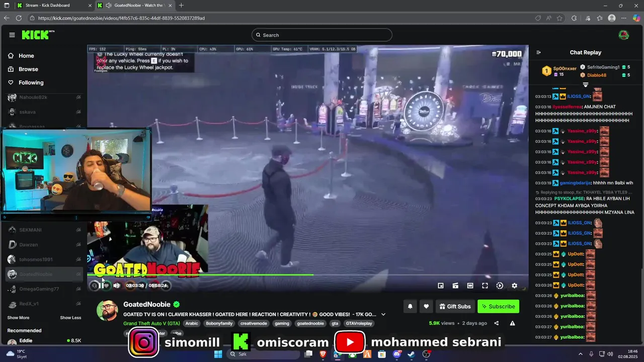The image size is (644, 362).
Task: Select the Arabic tag
Action: click(192, 323)
